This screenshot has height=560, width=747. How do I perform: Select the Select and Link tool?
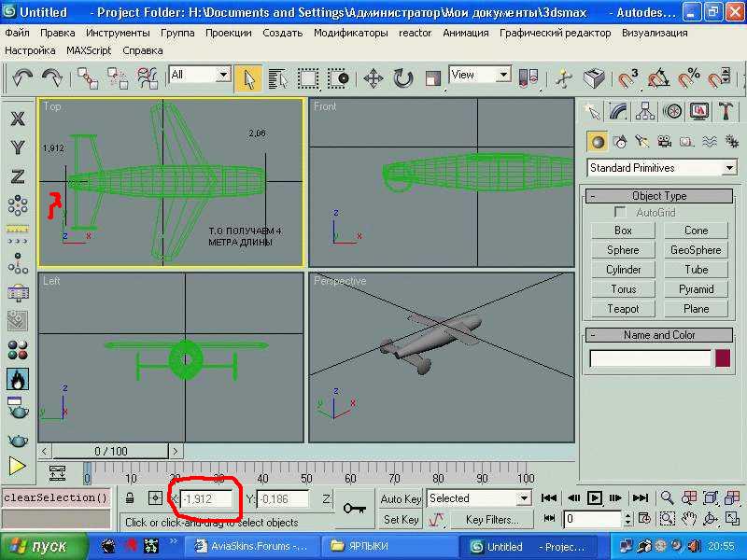(x=88, y=78)
